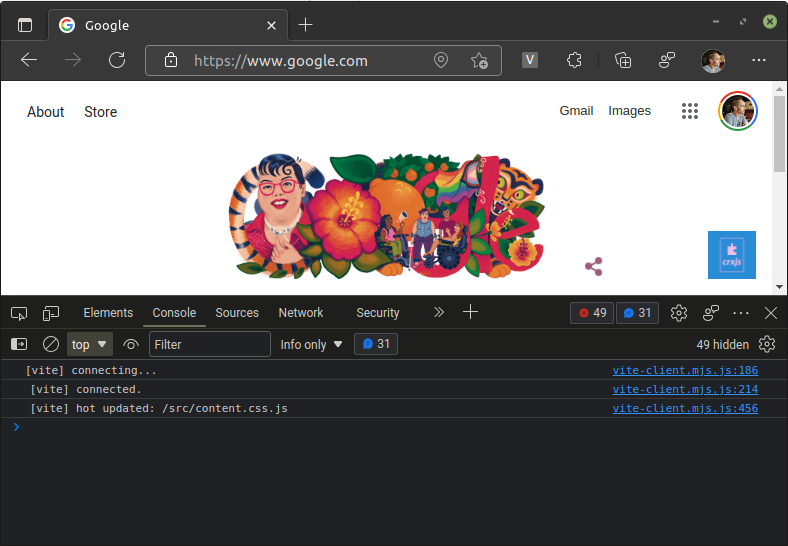Open Gmail link
The image size is (788, 546).
[x=576, y=111]
